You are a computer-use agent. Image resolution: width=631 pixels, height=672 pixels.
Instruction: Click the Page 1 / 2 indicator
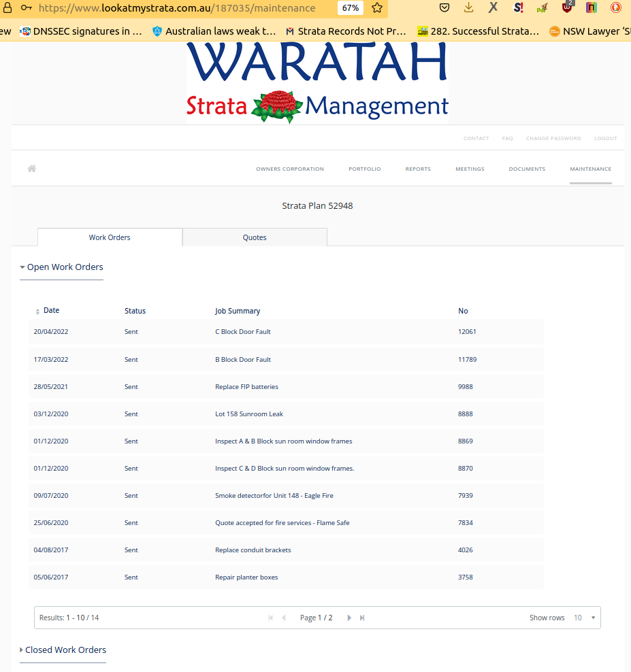(316, 618)
